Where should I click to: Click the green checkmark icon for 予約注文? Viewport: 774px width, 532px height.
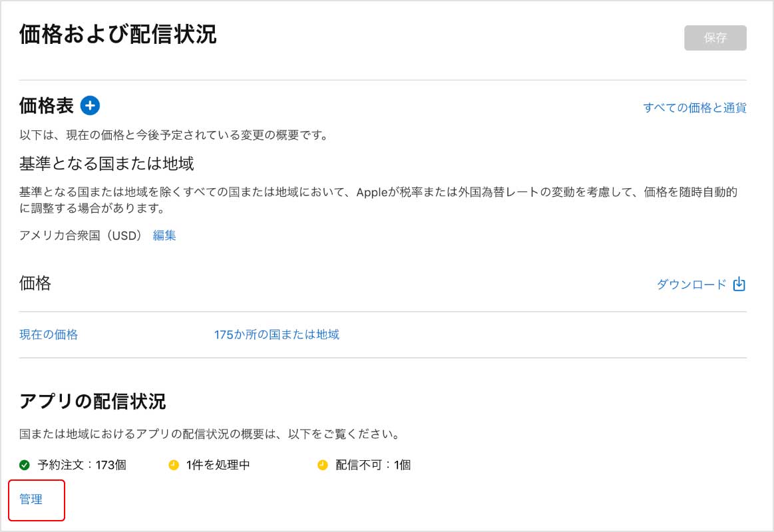(x=25, y=465)
